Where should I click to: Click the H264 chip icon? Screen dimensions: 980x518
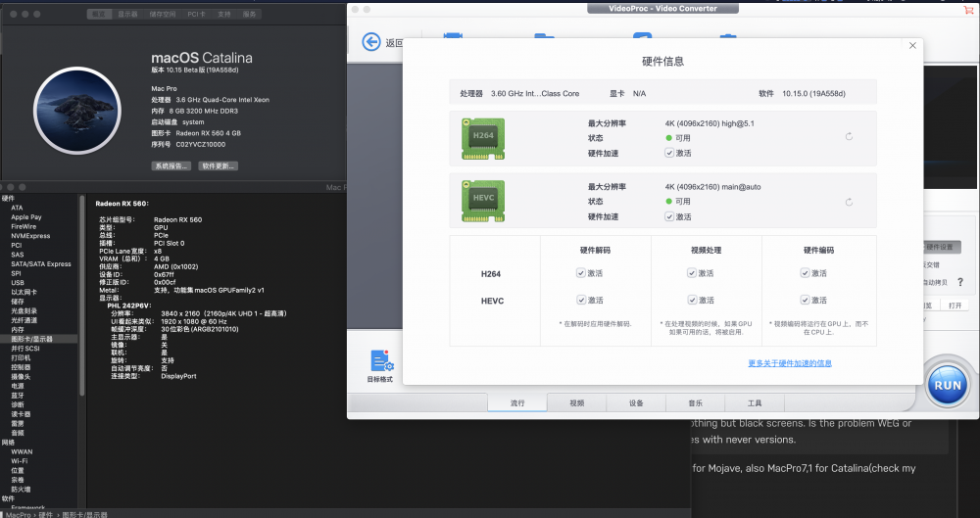(x=483, y=139)
